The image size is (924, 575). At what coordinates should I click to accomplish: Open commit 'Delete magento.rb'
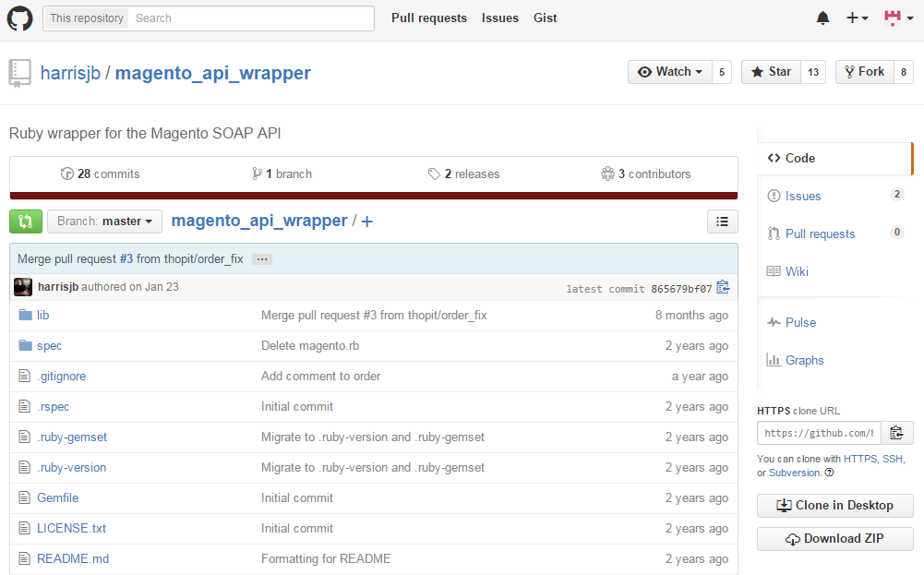tap(310, 346)
